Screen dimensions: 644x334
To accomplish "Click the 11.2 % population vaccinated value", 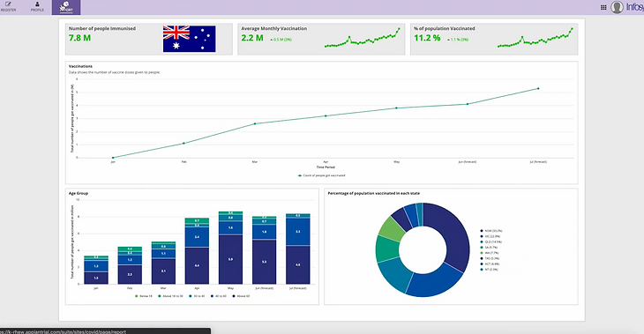I will [427, 38].
